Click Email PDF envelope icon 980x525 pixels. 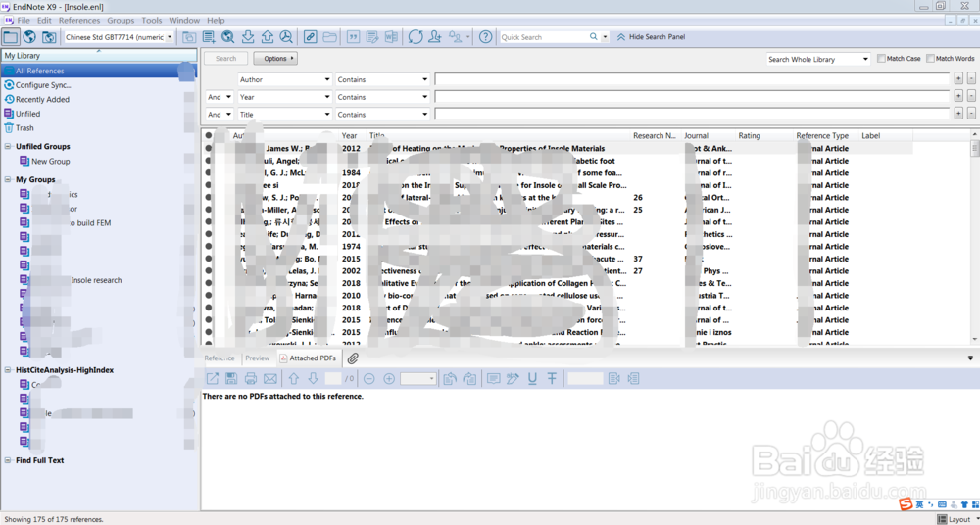point(270,379)
